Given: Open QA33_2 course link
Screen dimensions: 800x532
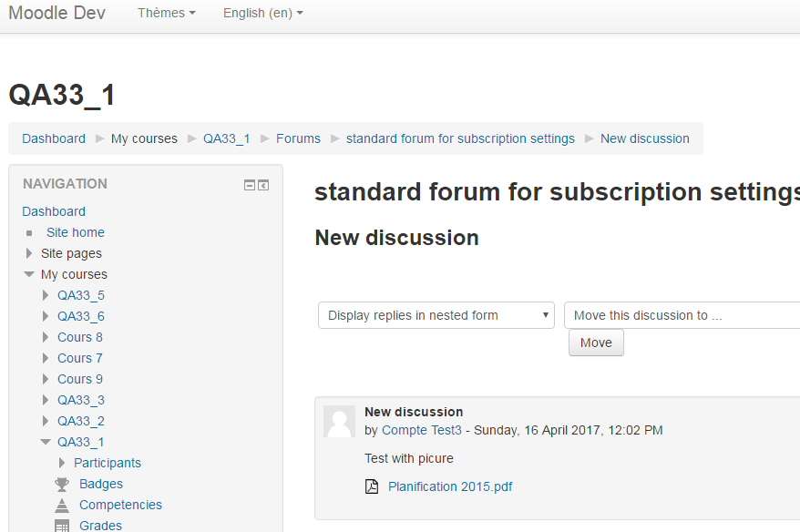Looking at the screenshot, I should (80, 421).
